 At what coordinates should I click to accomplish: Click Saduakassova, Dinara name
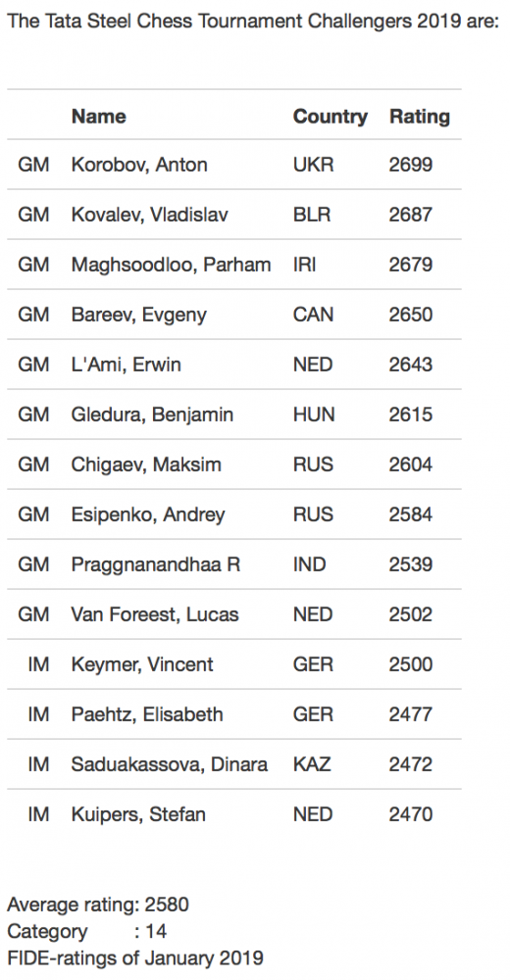point(169,764)
